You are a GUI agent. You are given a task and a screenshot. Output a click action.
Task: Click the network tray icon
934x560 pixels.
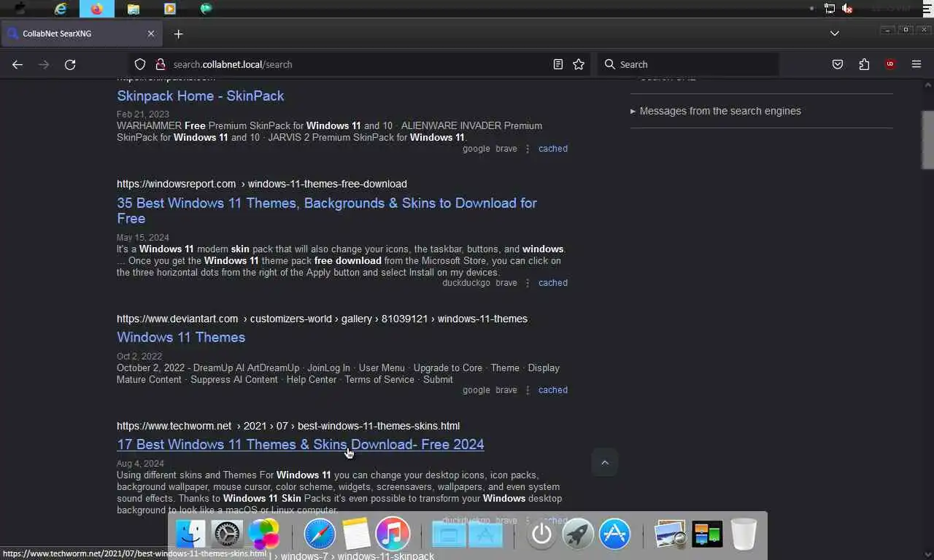tap(830, 9)
